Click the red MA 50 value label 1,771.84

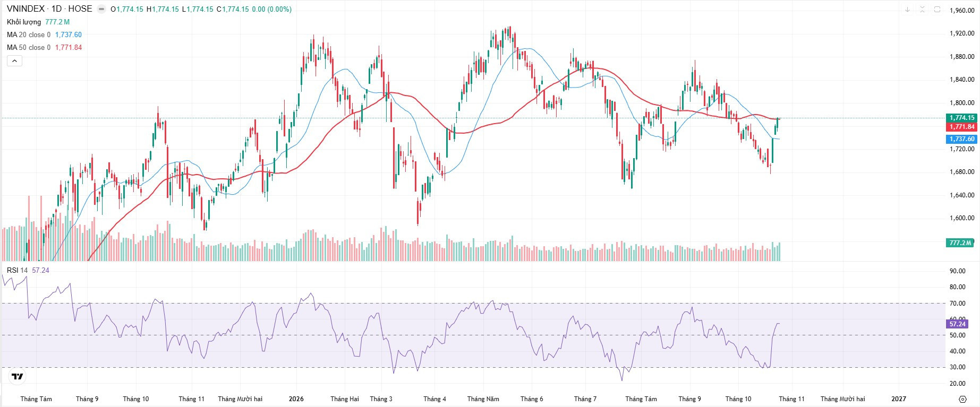point(962,127)
